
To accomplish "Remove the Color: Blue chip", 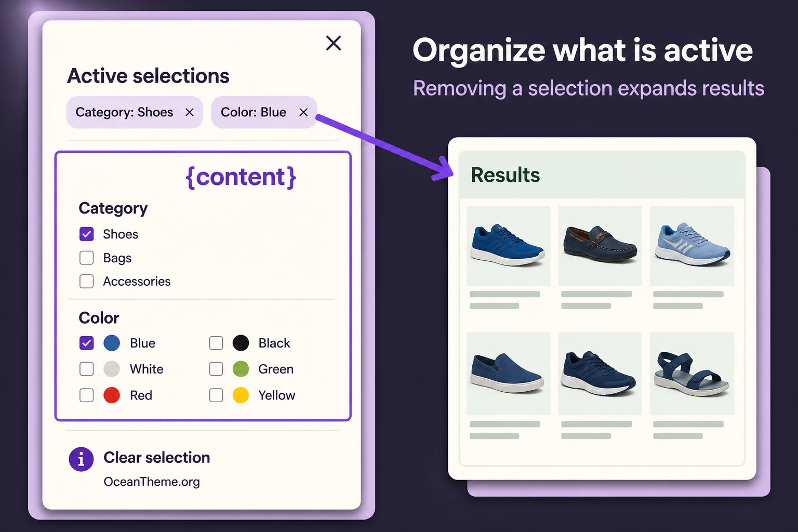I will (x=303, y=112).
